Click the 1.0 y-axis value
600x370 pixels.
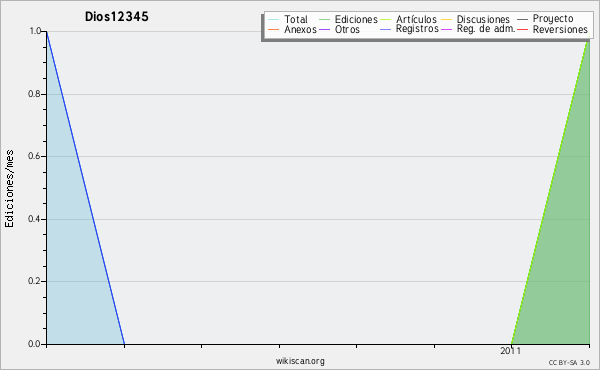pos(35,31)
